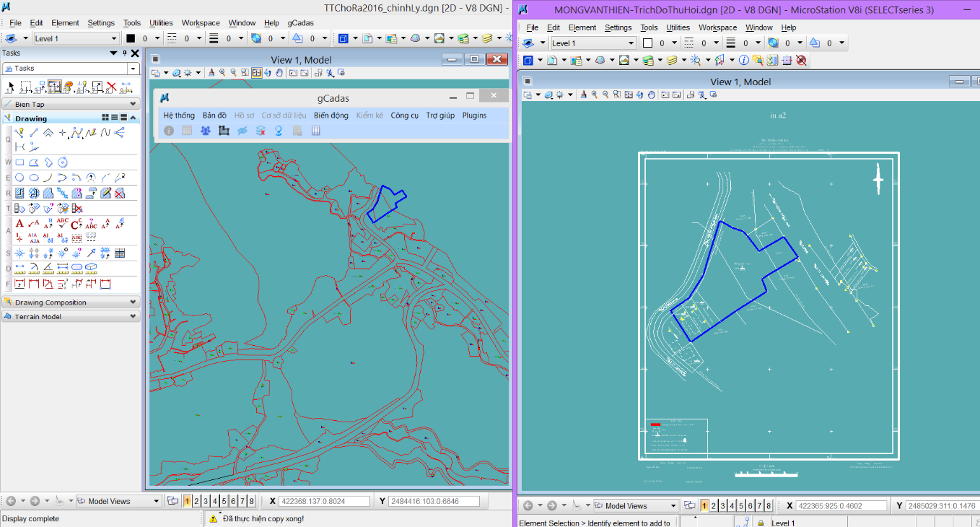Viewport: 980px width, 527px height.
Task: Choose the Place Block rectangle tool
Action: click(19, 162)
